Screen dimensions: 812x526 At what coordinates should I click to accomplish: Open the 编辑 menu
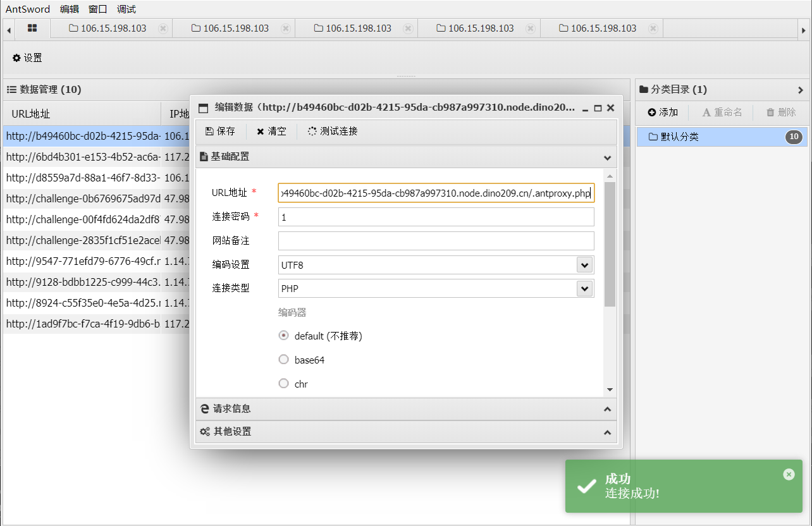pos(70,9)
